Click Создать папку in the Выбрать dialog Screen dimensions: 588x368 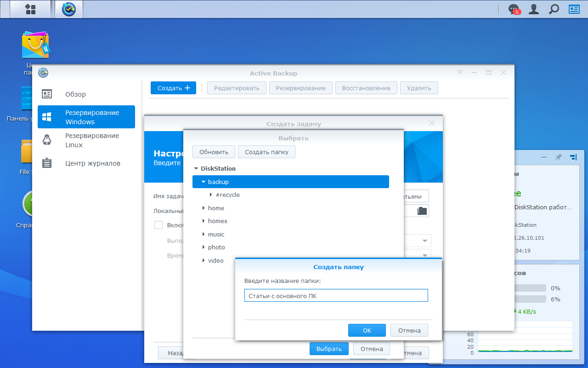click(266, 152)
